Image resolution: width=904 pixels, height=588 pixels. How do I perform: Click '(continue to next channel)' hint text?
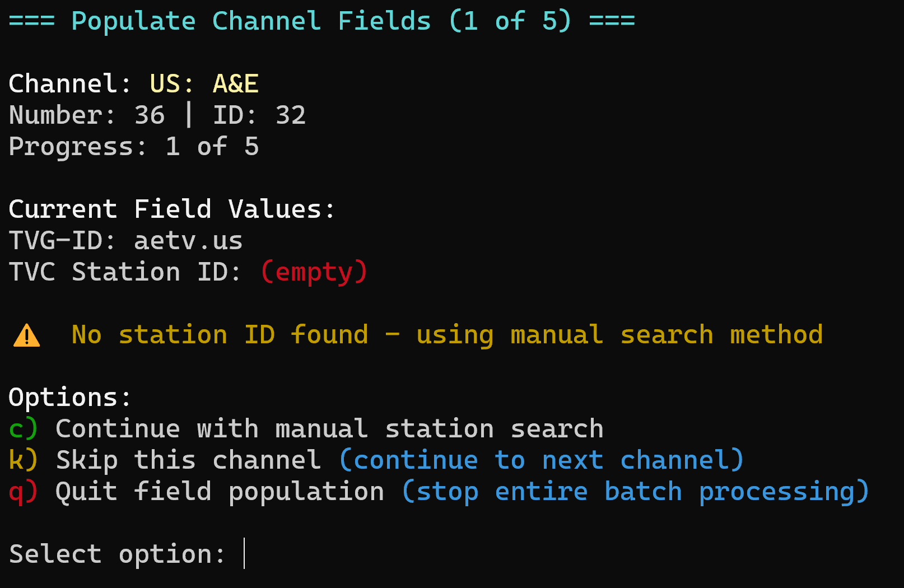[541, 460]
